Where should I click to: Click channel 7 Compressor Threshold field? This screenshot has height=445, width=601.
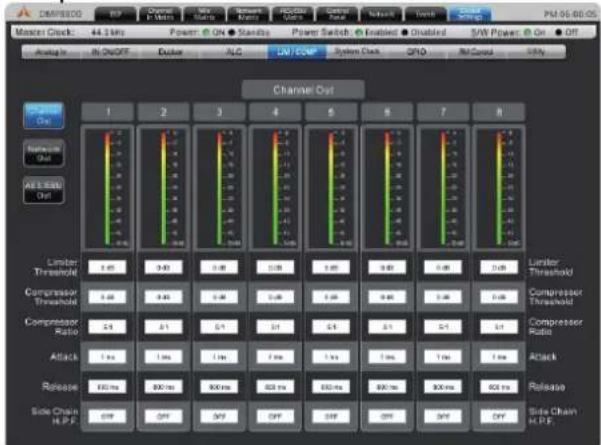point(443,297)
